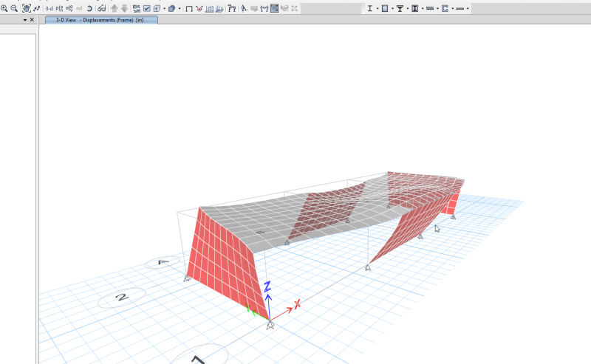Click the Show Deformed Shape icon
The image size is (591, 364).
199,8
